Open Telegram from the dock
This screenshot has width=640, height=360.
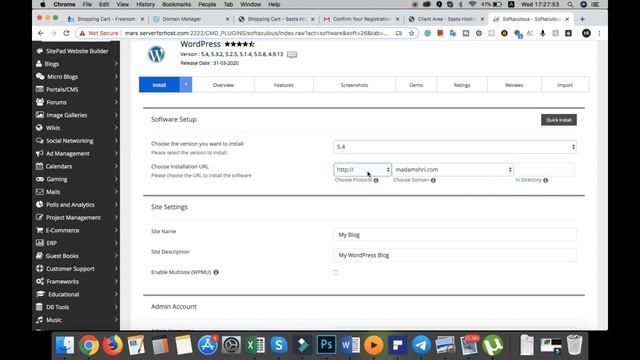(421, 345)
